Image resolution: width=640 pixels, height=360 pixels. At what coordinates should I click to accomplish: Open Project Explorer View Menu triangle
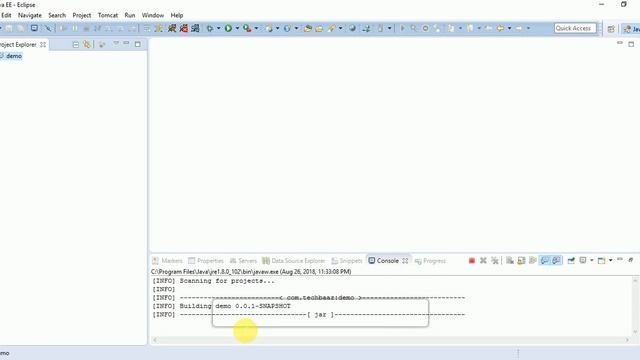[116, 43]
